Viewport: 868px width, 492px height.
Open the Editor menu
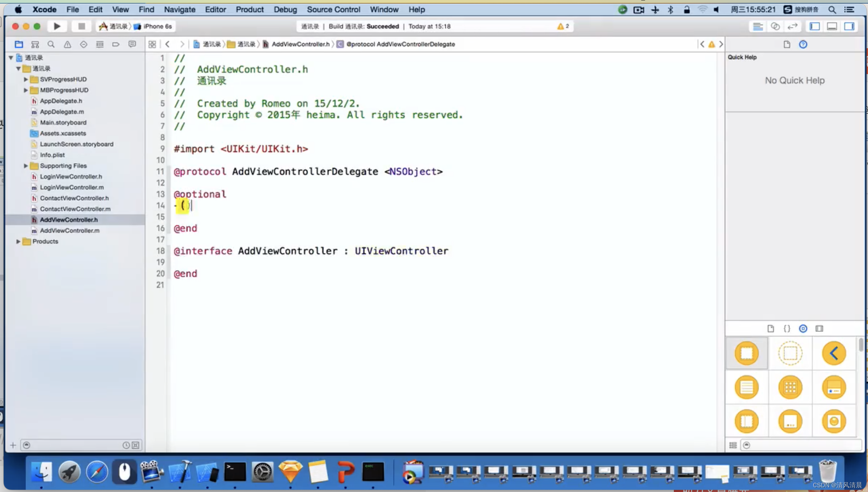tap(215, 10)
